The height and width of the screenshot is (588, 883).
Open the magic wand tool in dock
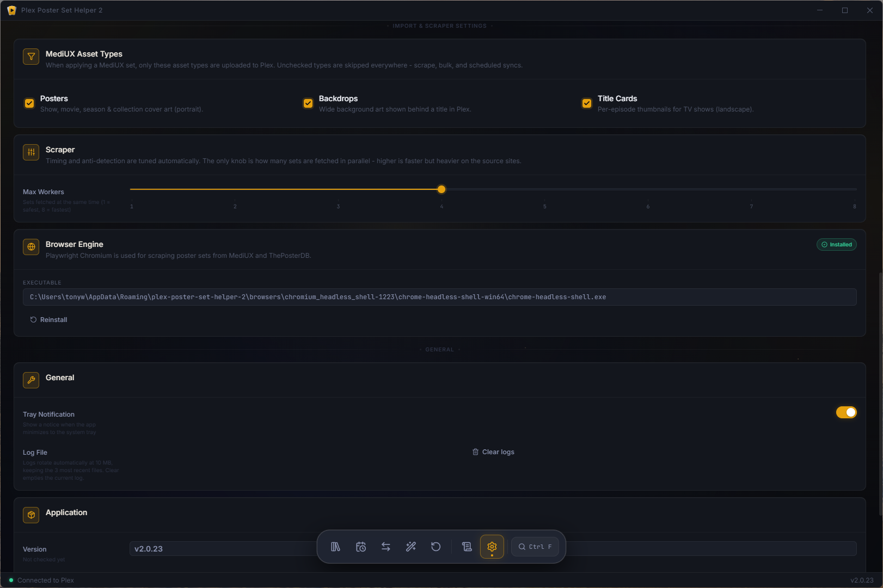(411, 547)
